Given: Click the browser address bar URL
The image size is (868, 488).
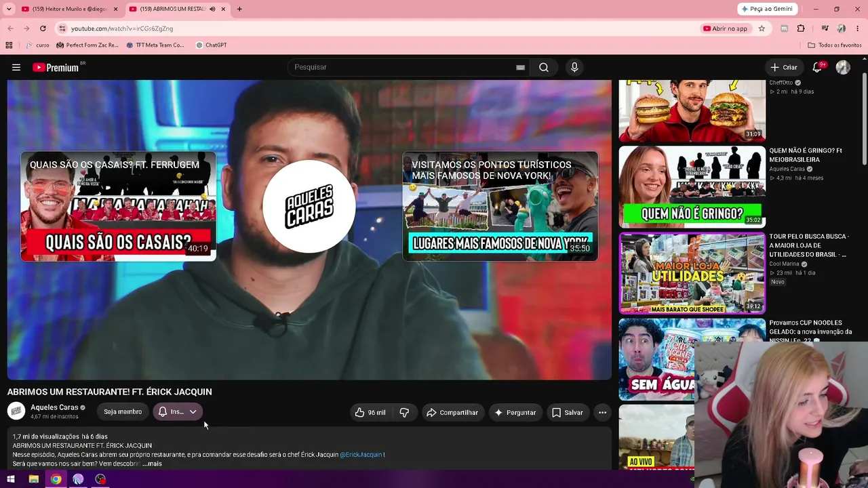Looking at the screenshot, I should 122,28.
